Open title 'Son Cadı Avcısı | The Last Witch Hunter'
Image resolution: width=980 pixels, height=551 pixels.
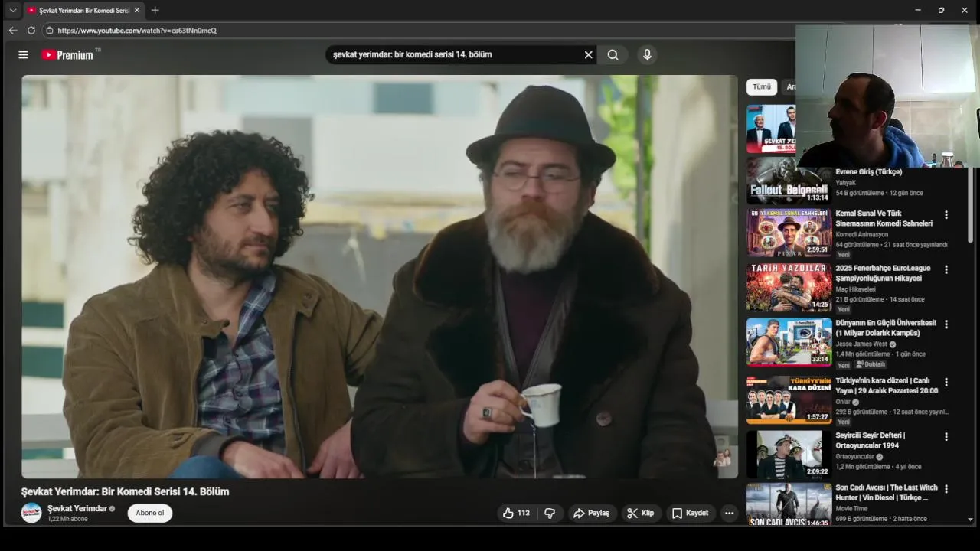click(887, 492)
